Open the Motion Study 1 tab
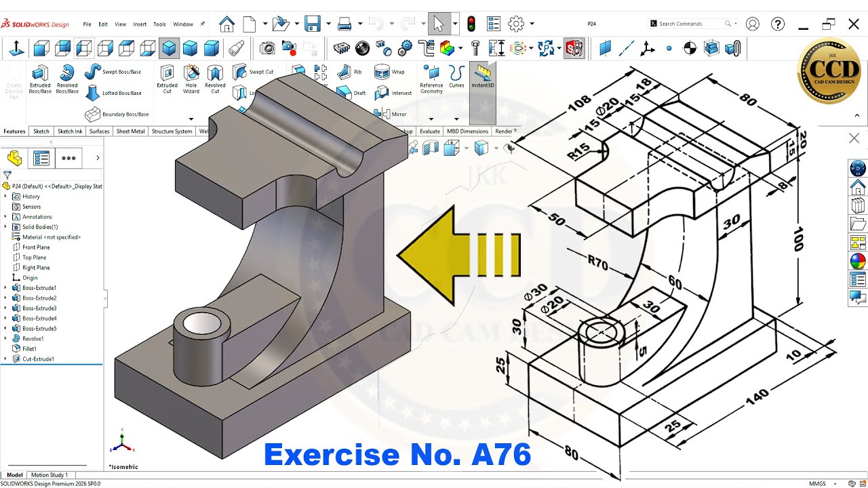 coord(50,475)
